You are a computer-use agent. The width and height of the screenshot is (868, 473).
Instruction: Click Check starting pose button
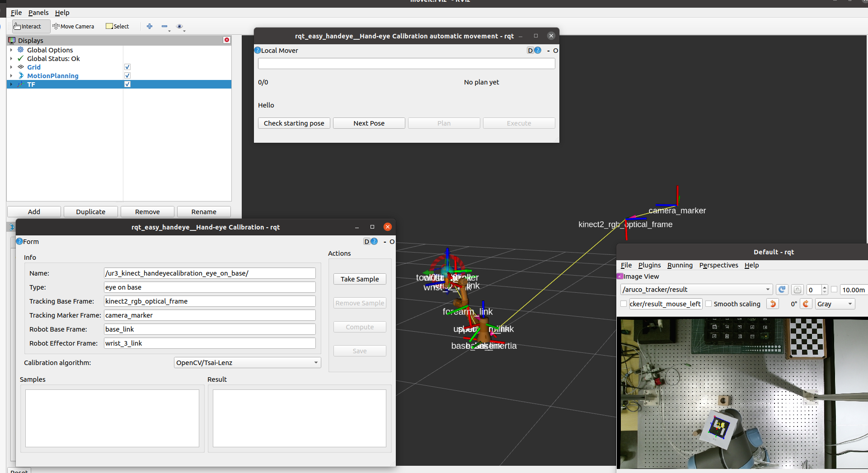coord(294,123)
